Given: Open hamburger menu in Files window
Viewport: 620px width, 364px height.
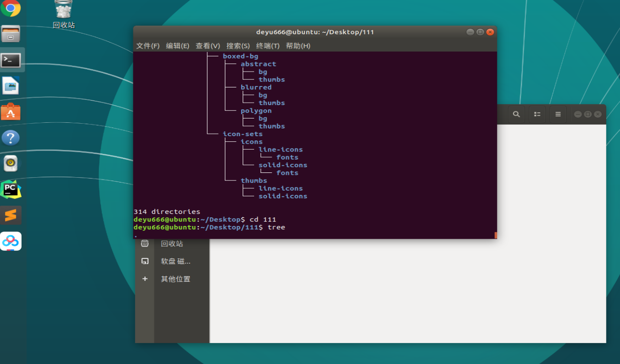Looking at the screenshot, I should pyautogui.click(x=558, y=114).
